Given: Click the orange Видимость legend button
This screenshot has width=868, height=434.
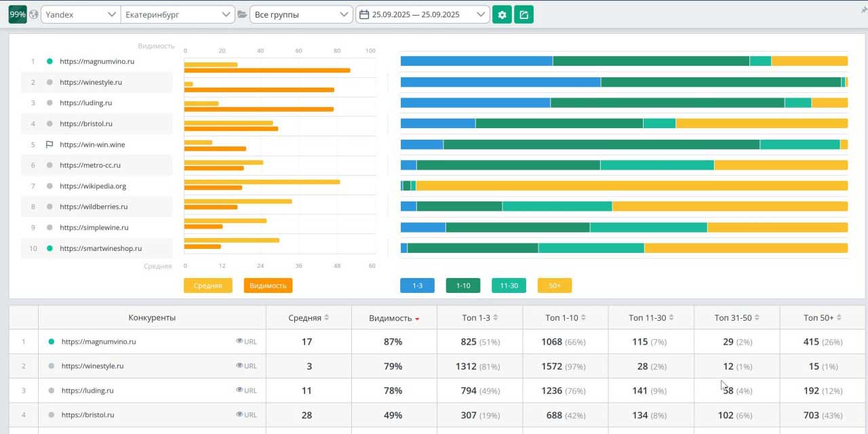Looking at the screenshot, I should coord(268,285).
